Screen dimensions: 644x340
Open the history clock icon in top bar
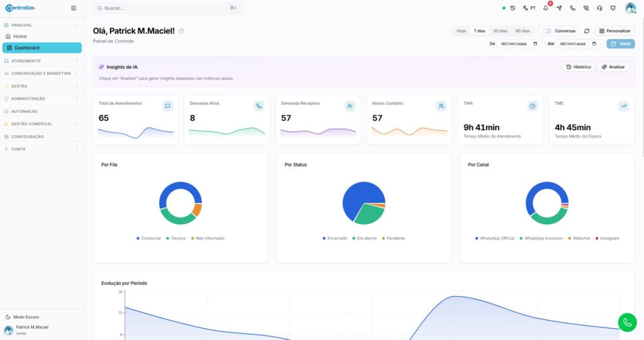(513, 8)
